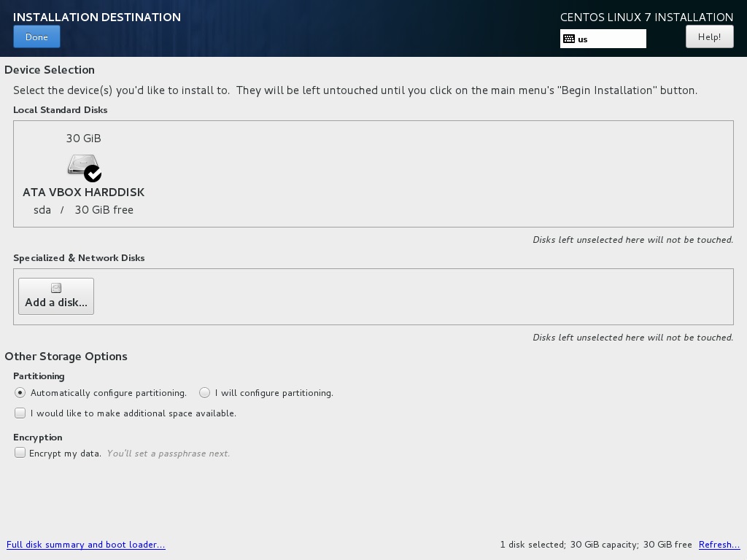Select the ATA VBOX HARDDISK drive icon
Viewport: 747px width, 560px height.
point(82,164)
